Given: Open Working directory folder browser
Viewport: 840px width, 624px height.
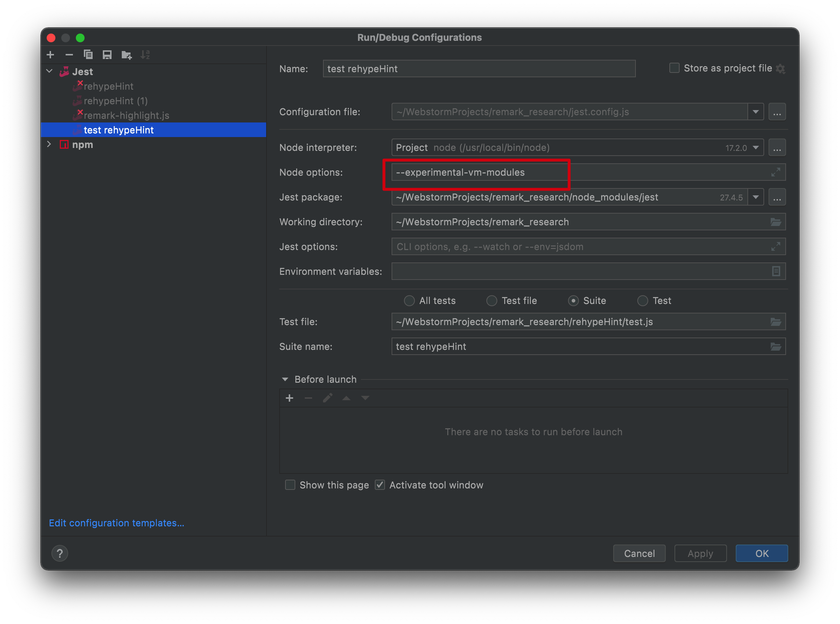Looking at the screenshot, I should pyautogui.click(x=775, y=222).
